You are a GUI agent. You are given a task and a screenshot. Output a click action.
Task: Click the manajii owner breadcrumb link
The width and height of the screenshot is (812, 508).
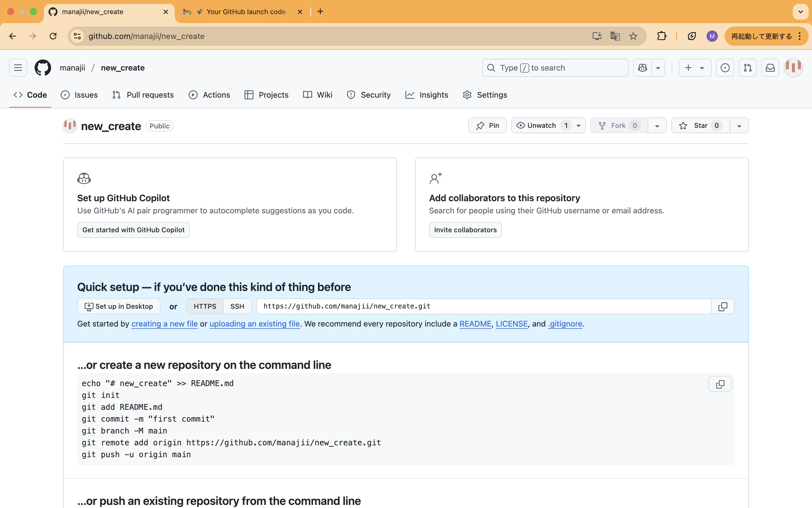[72, 68]
